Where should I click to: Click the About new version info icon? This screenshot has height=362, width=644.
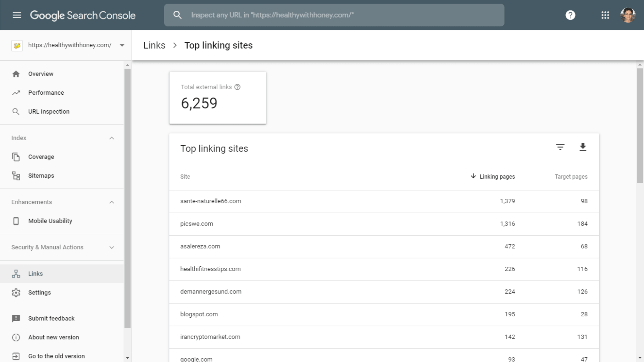[16, 337]
